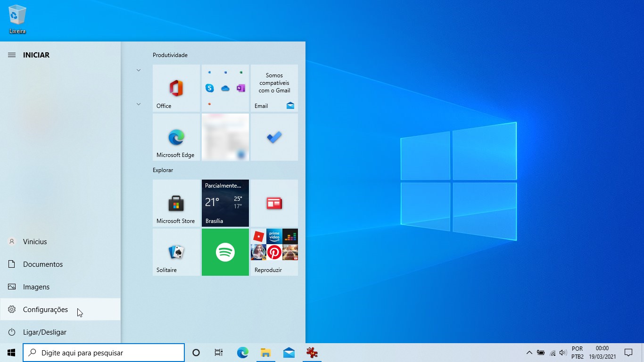This screenshot has width=644, height=362.
Task: Click the Explorar group heading
Action: pos(163,170)
